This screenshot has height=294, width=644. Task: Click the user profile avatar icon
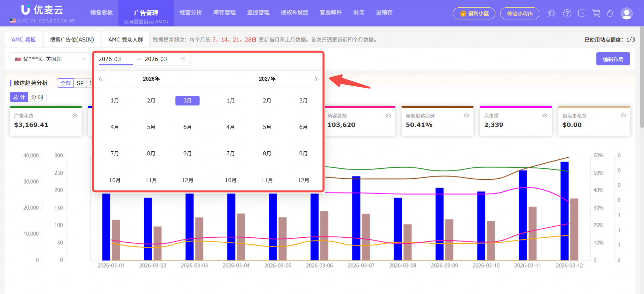pos(626,13)
